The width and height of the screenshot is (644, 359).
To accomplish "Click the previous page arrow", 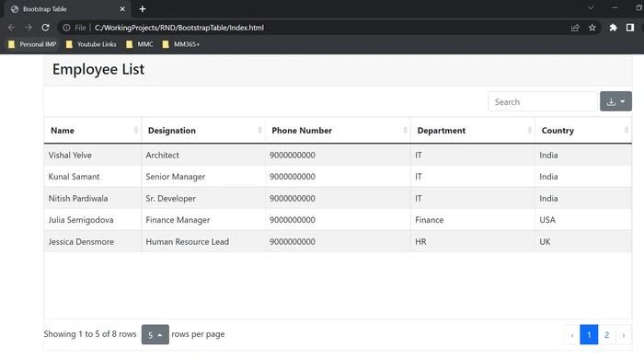I will tap(572, 335).
